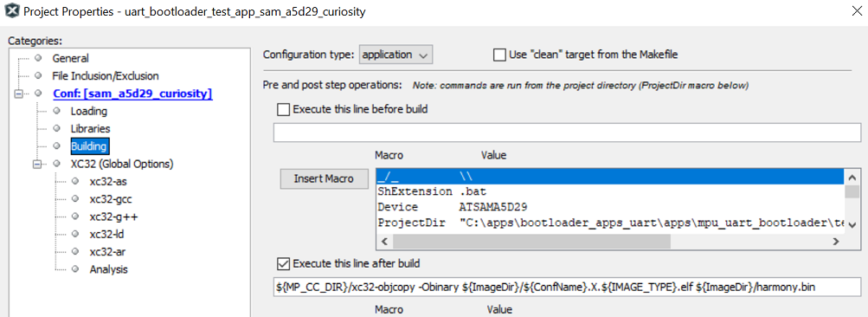
Task: Open xc32-gcc options
Action: (x=110, y=199)
